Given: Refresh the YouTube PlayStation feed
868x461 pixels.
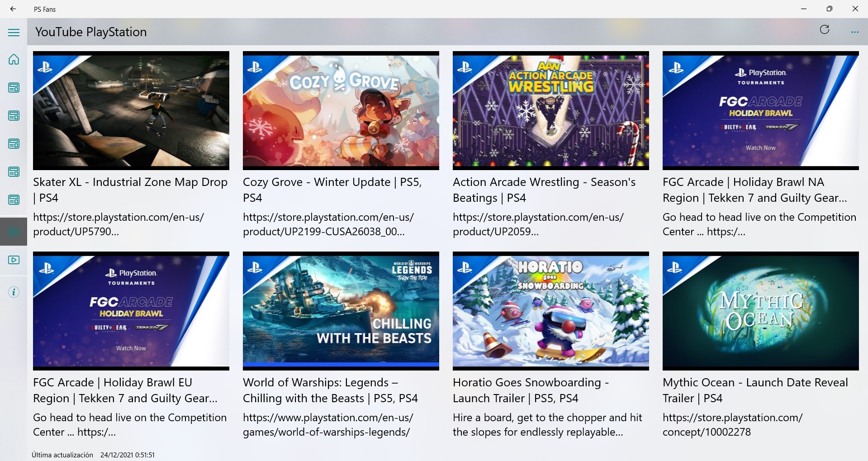Looking at the screenshot, I should [x=825, y=30].
